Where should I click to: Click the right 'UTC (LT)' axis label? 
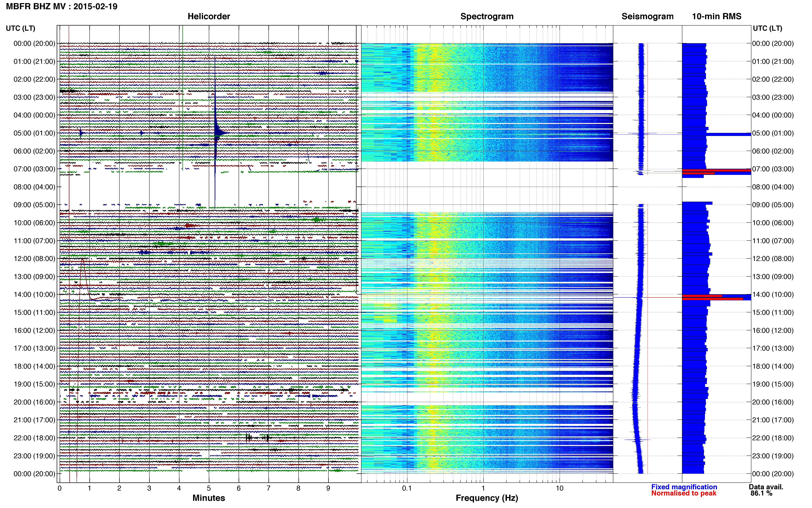(x=767, y=28)
